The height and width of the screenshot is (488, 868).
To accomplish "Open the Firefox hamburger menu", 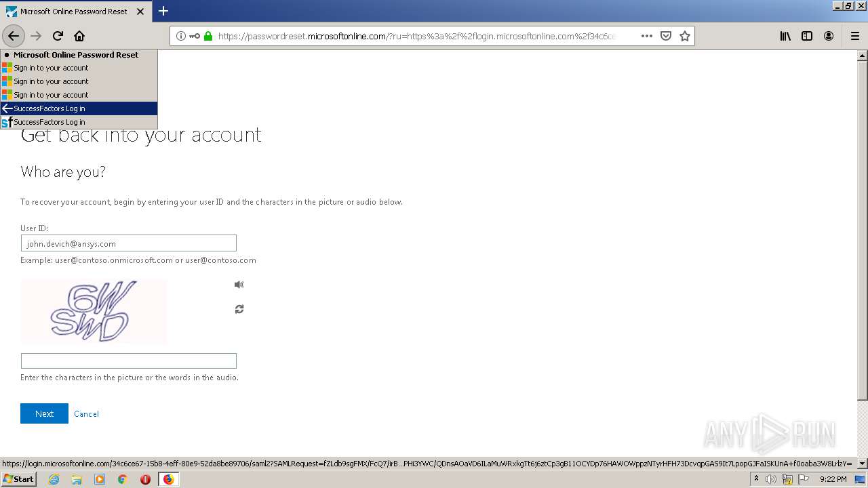I will (x=855, y=36).
